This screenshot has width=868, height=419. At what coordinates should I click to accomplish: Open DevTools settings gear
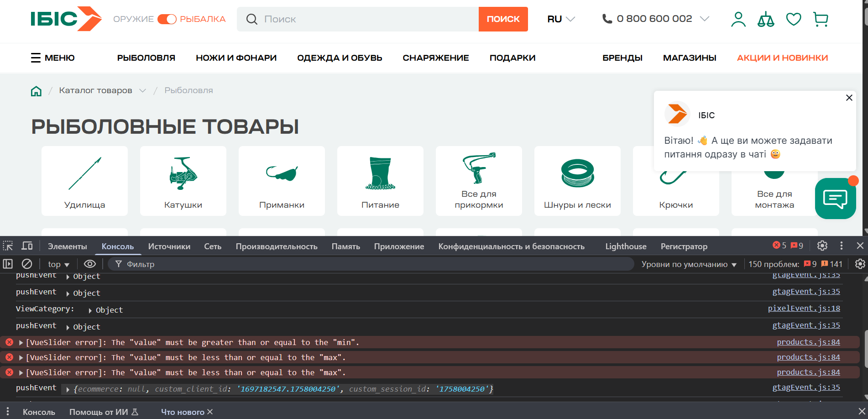click(x=822, y=246)
